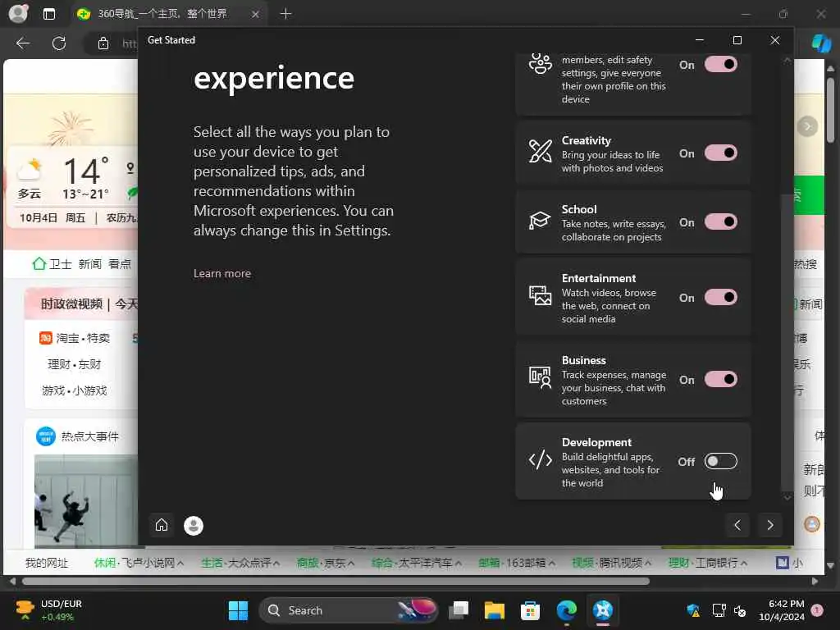840x630 pixels.
Task: Click the 看点 nav item
Action: (x=120, y=263)
